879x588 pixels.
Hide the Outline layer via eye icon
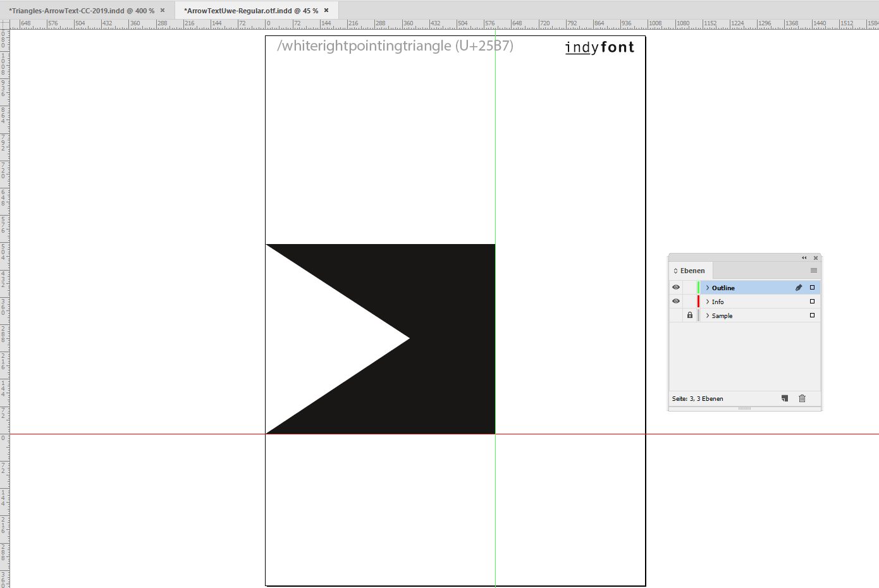[676, 288]
